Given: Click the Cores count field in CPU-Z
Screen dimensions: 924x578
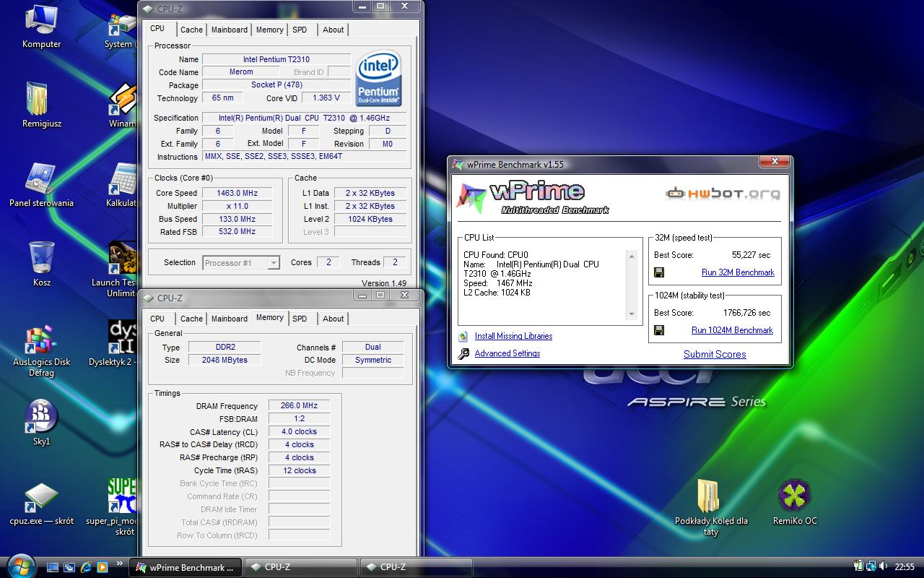Looking at the screenshot, I should [x=328, y=262].
